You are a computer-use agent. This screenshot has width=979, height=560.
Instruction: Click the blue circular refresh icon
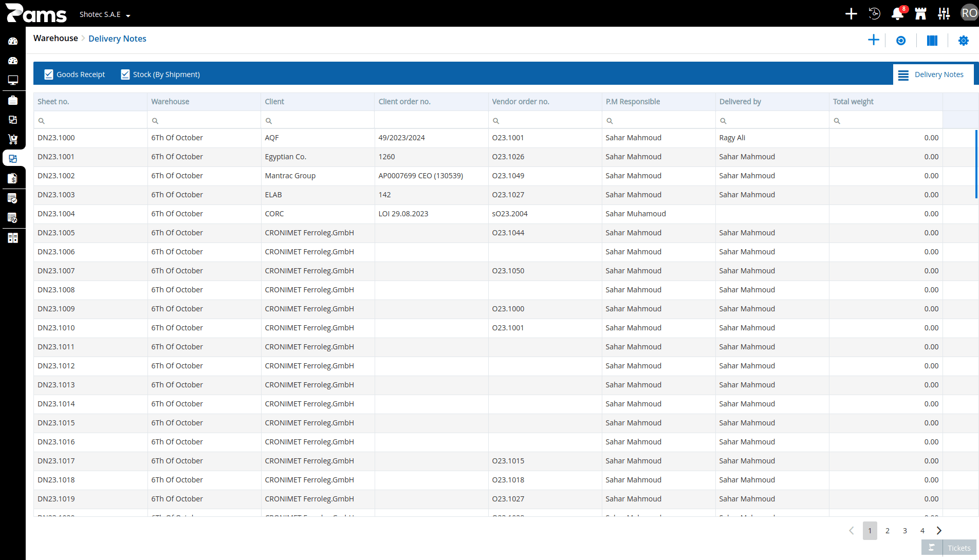[x=901, y=41]
